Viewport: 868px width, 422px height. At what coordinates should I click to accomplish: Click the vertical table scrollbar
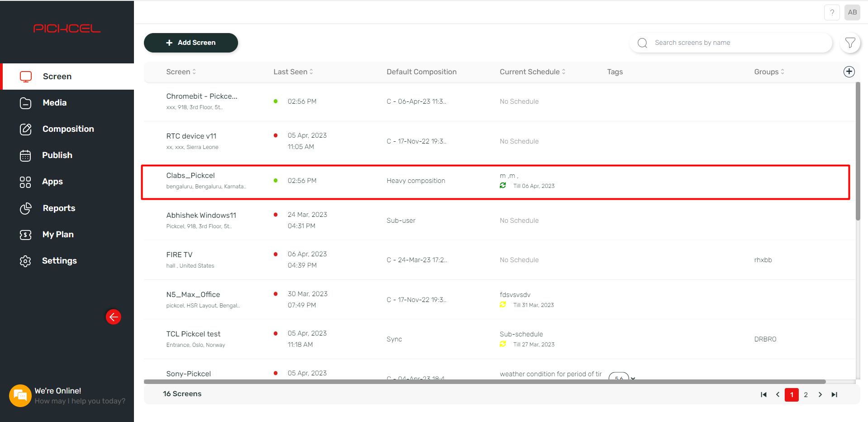(858, 151)
